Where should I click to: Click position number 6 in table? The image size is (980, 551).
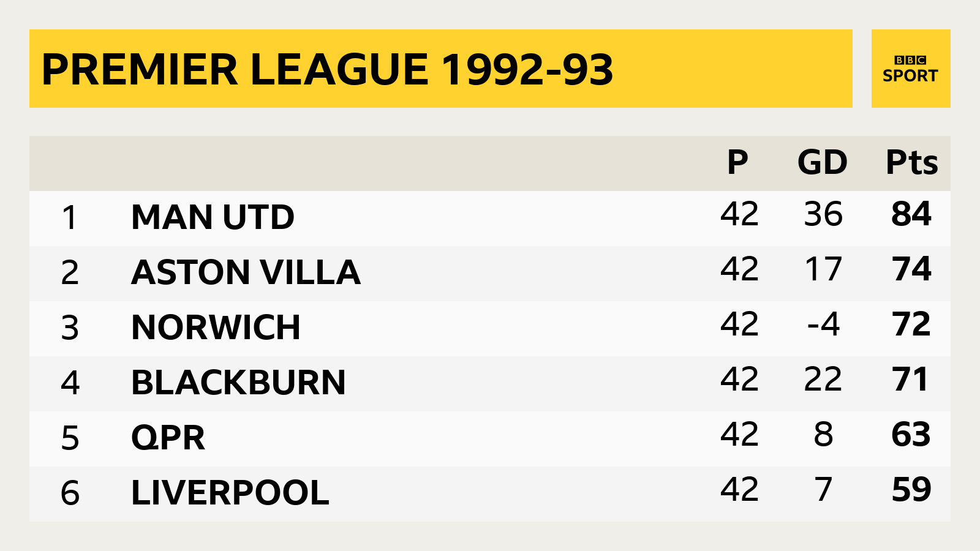[x=70, y=493]
